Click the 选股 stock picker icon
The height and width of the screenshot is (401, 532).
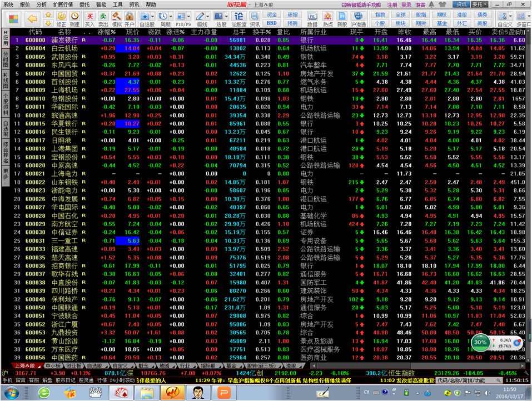[218, 16]
